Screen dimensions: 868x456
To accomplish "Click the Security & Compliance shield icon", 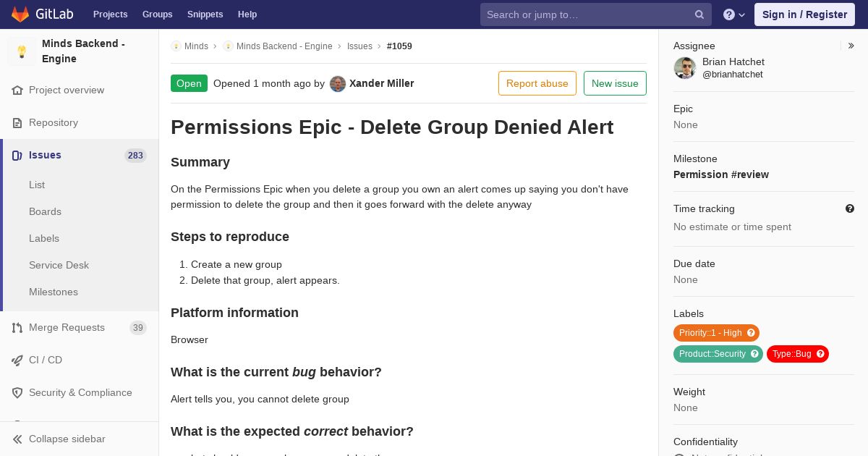I will [x=17, y=393].
